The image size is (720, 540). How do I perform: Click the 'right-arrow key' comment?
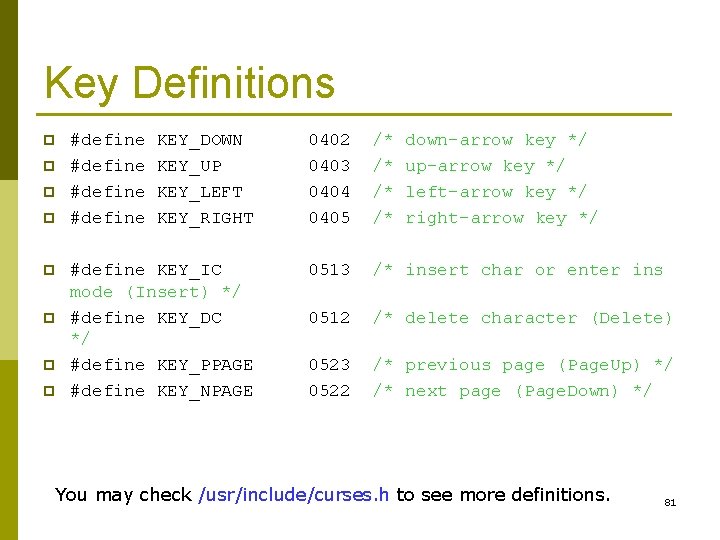pos(485,218)
